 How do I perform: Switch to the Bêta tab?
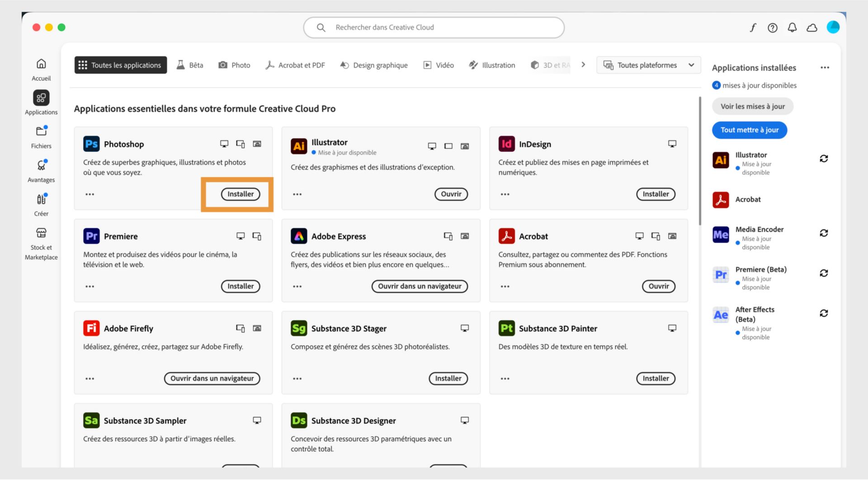click(x=190, y=65)
